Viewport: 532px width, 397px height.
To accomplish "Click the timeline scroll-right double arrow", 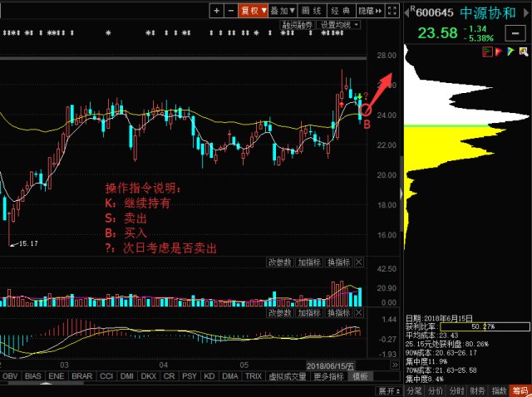I will pyautogui.click(x=395, y=365).
